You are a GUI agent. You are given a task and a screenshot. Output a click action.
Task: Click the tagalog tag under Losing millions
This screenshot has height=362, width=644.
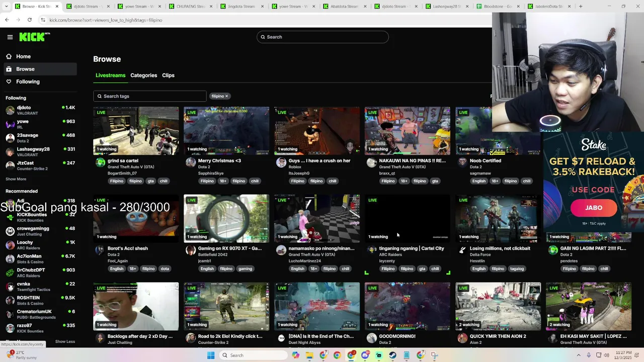click(x=517, y=268)
